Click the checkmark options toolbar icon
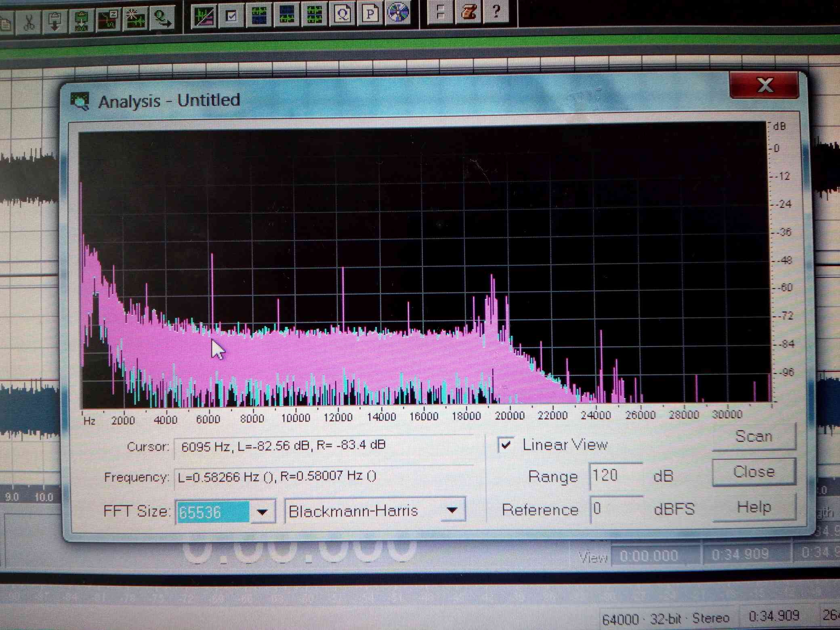 [x=232, y=17]
